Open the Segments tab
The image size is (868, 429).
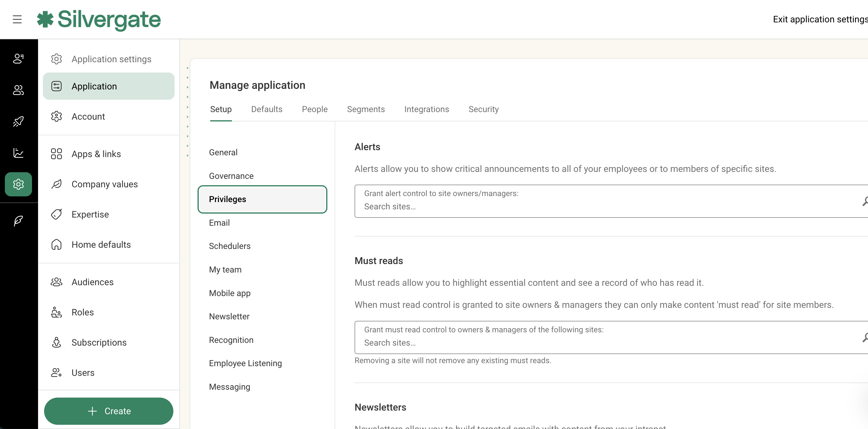tap(366, 109)
